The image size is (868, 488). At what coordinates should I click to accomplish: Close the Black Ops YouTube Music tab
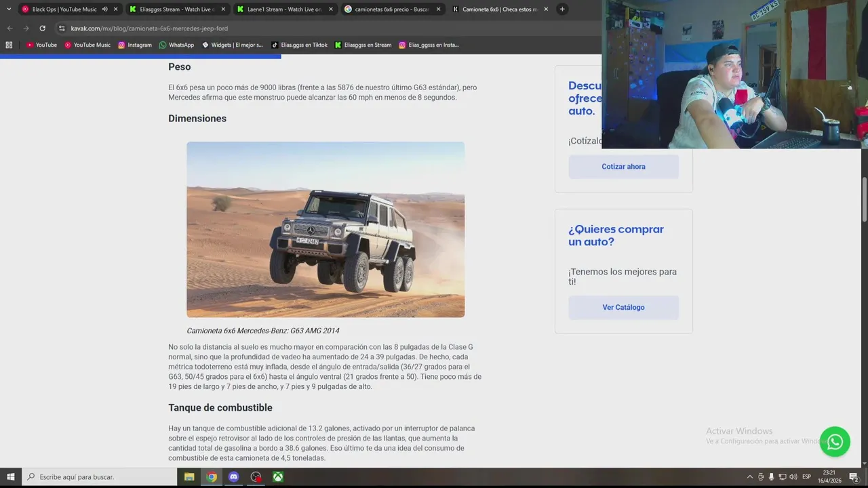116,9
